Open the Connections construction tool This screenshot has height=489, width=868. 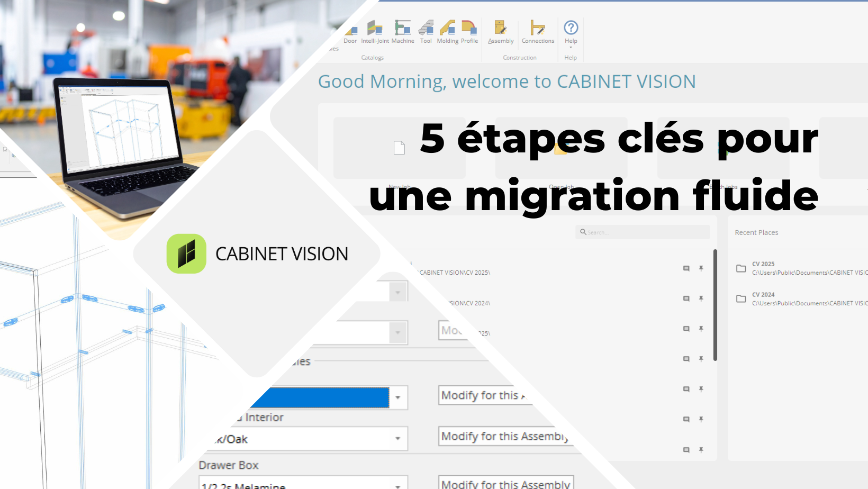pyautogui.click(x=538, y=32)
